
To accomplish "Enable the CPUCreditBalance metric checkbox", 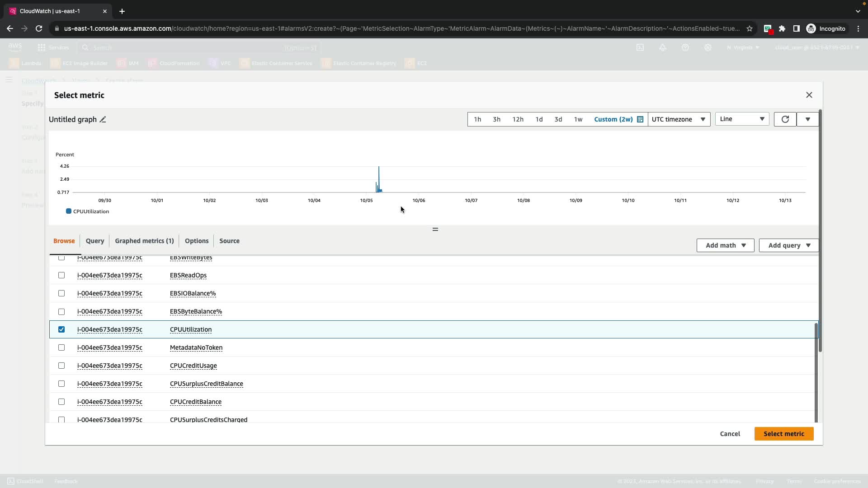I will point(61,402).
